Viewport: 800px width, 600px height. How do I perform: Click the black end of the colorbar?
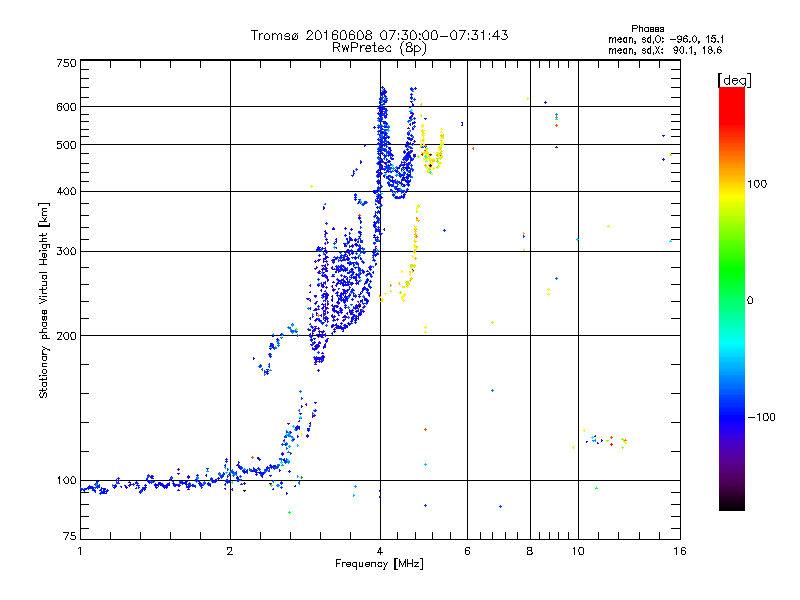pyautogui.click(x=732, y=504)
